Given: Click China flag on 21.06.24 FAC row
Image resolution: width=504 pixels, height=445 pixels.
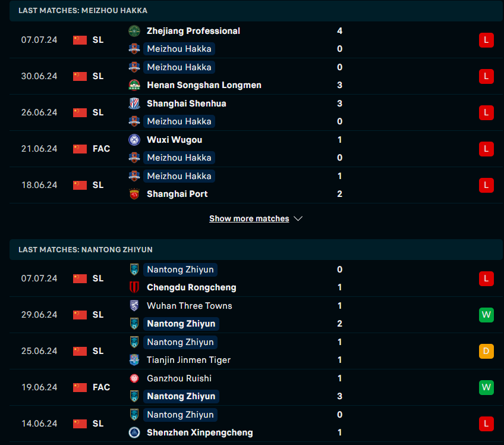Looking at the screenshot, I should pos(80,149).
